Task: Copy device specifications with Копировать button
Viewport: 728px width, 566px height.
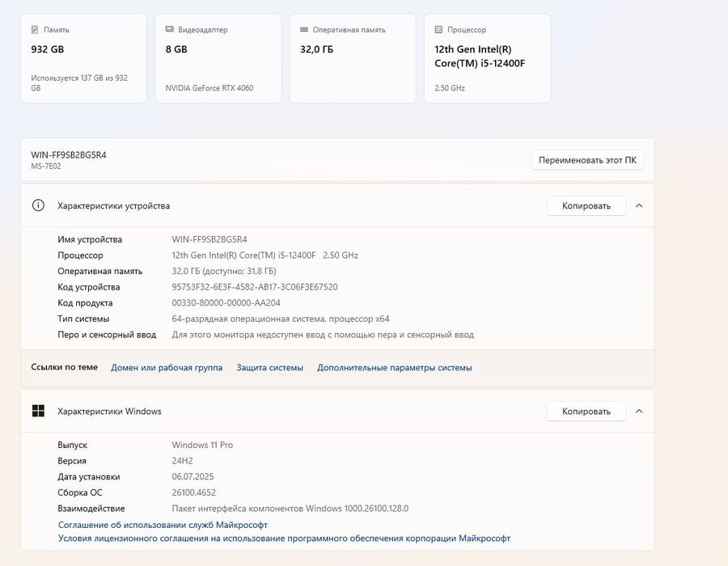Action: (586, 205)
